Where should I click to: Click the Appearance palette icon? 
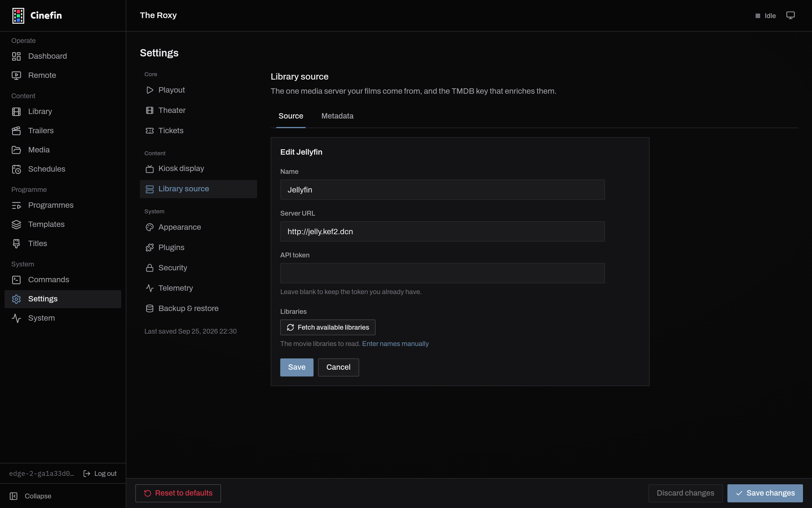coord(150,227)
